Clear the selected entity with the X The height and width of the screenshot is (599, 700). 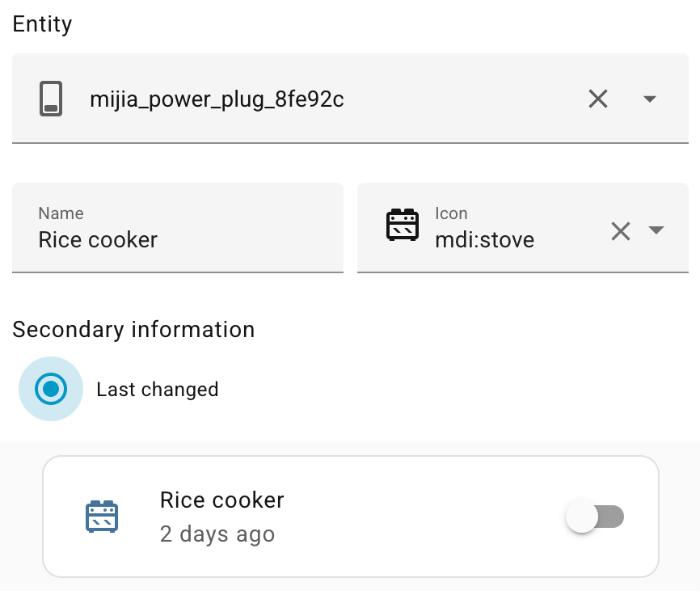598,99
